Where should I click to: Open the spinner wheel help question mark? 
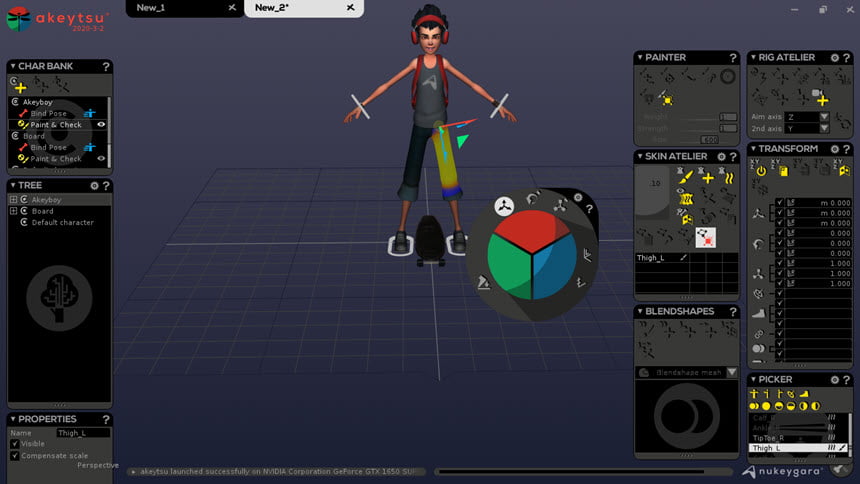589,209
